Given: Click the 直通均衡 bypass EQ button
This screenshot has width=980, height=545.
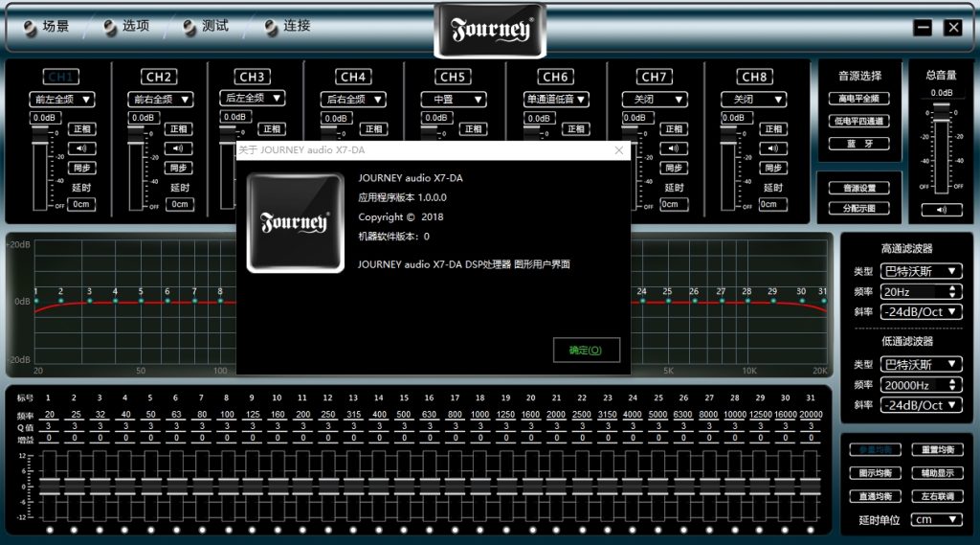Looking at the screenshot, I should coord(875,496).
